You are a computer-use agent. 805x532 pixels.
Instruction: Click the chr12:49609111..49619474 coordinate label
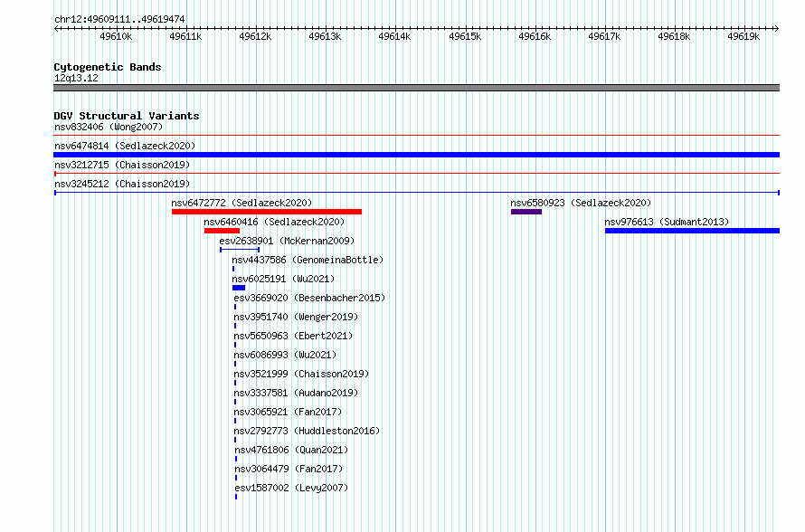[119, 19]
